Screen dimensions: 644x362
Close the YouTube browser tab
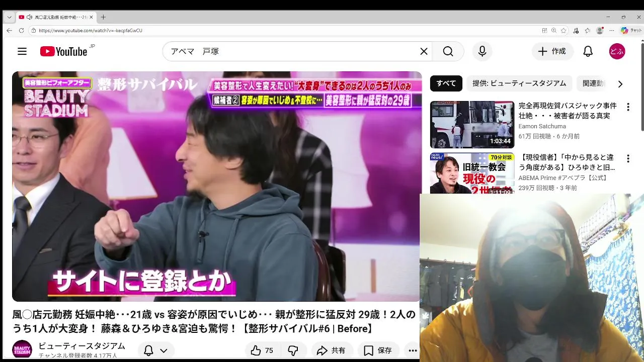coord(91,17)
